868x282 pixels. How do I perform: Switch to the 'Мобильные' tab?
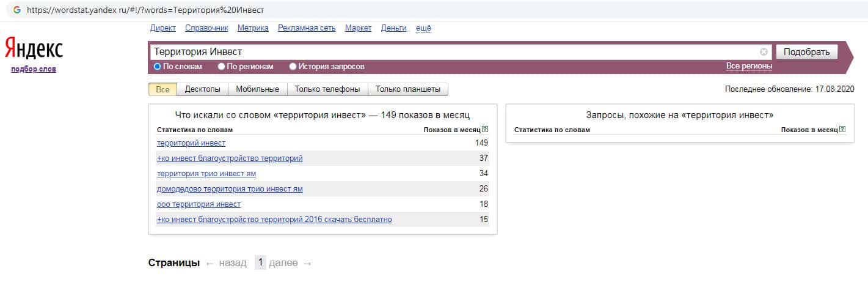[x=257, y=89]
